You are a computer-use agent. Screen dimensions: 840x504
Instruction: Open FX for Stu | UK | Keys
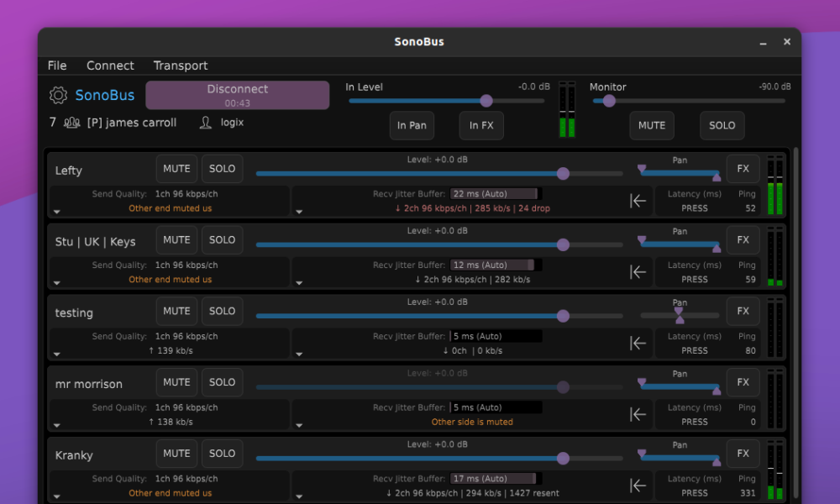click(x=743, y=240)
